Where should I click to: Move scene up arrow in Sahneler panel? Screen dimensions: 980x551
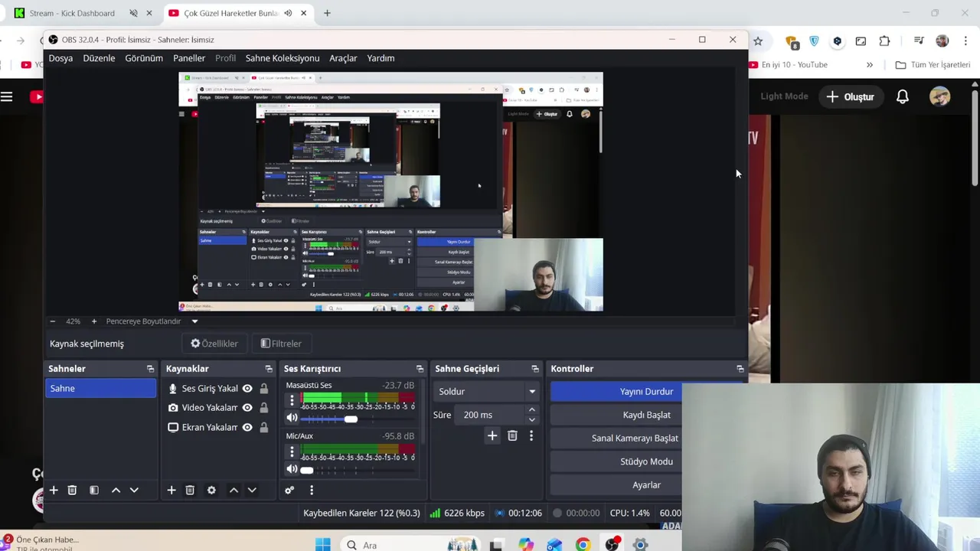click(x=116, y=490)
